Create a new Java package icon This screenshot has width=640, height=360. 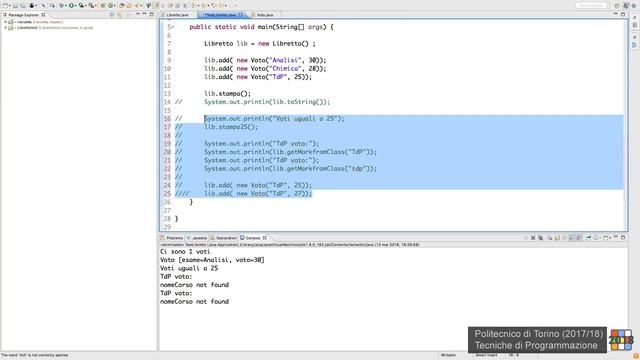pyautogui.click(x=103, y=5)
